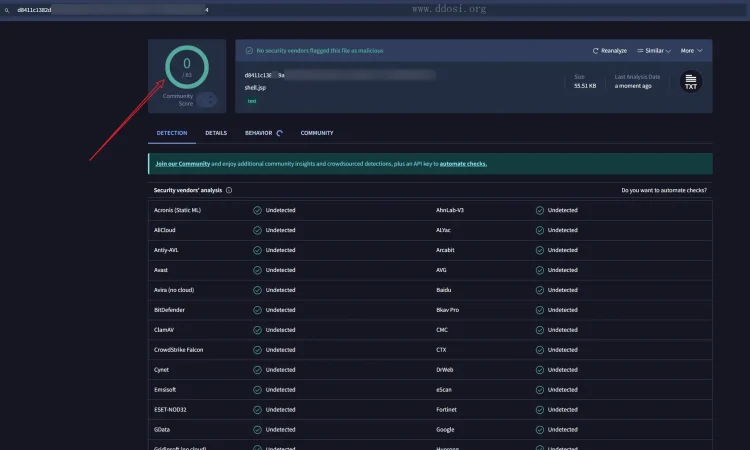
Task: Select the 'CrowdStrike Falcon' vendor name
Action: tap(178, 350)
